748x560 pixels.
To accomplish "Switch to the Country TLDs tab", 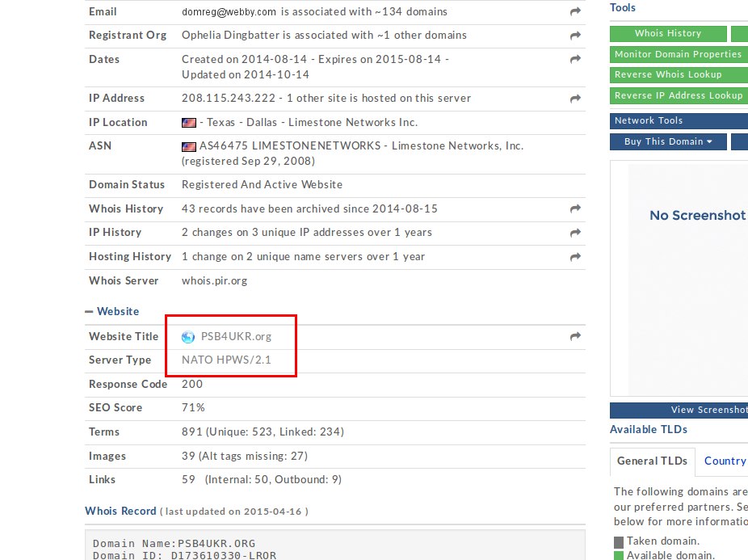I will click(x=724, y=461).
